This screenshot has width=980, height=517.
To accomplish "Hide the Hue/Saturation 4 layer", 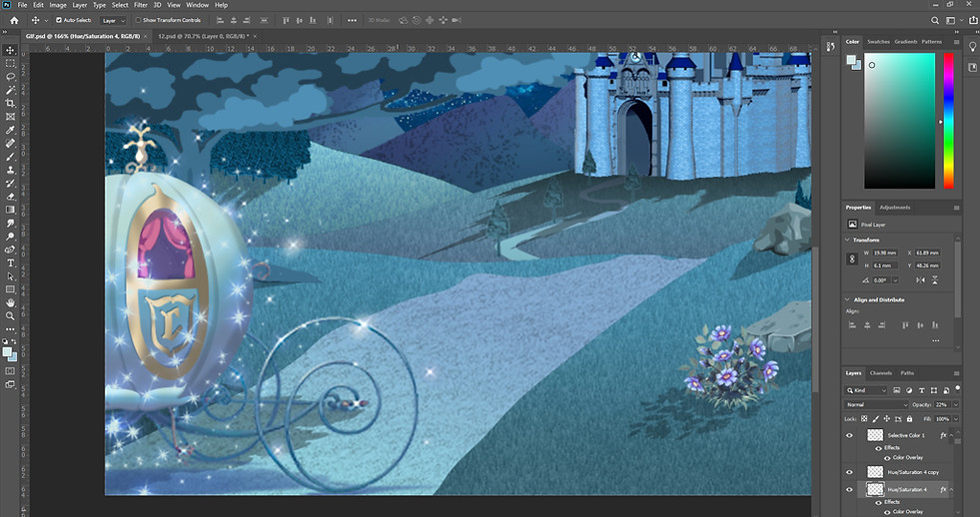I will coord(849,489).
